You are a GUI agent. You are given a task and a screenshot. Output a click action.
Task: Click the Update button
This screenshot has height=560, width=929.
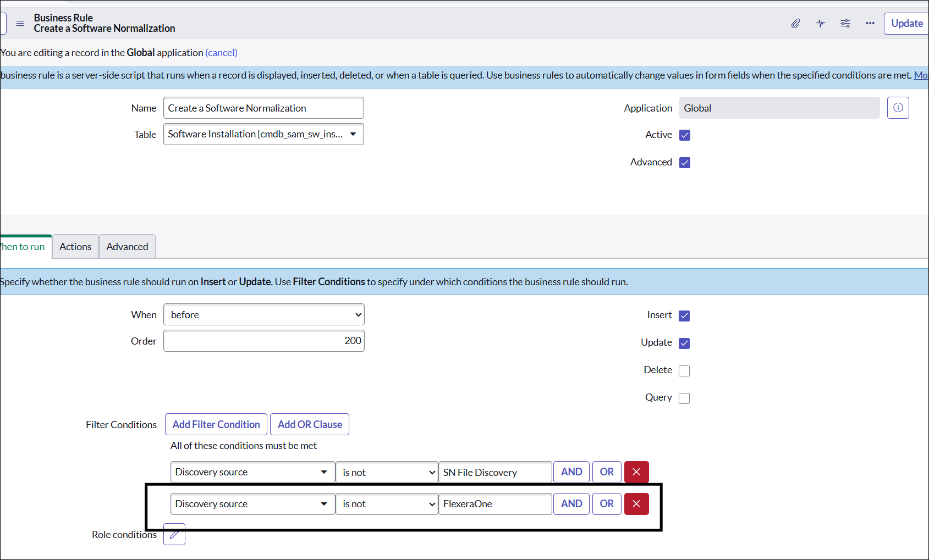click(x=906, y=24)
